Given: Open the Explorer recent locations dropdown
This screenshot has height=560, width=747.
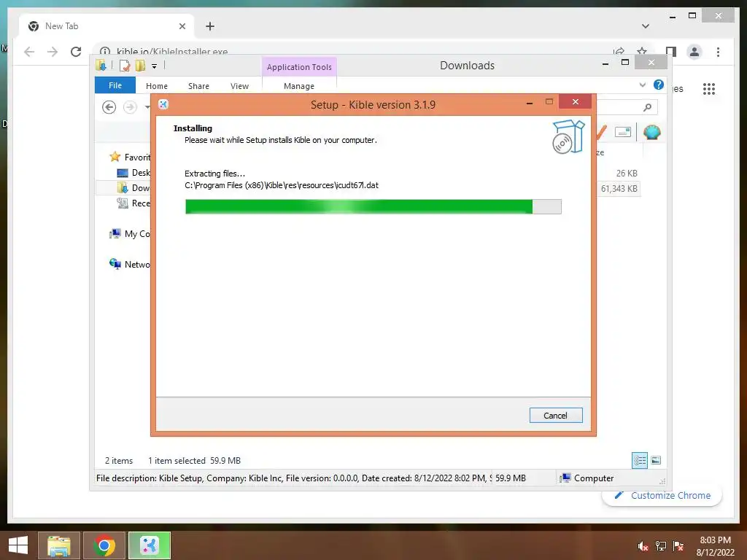Looking at the screenshot, I should [147, 107].
